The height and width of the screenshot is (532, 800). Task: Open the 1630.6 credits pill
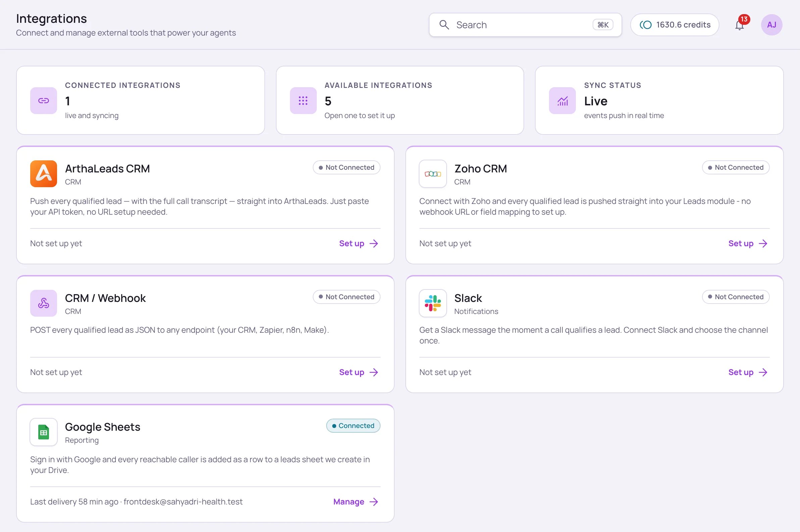point(674,25)
